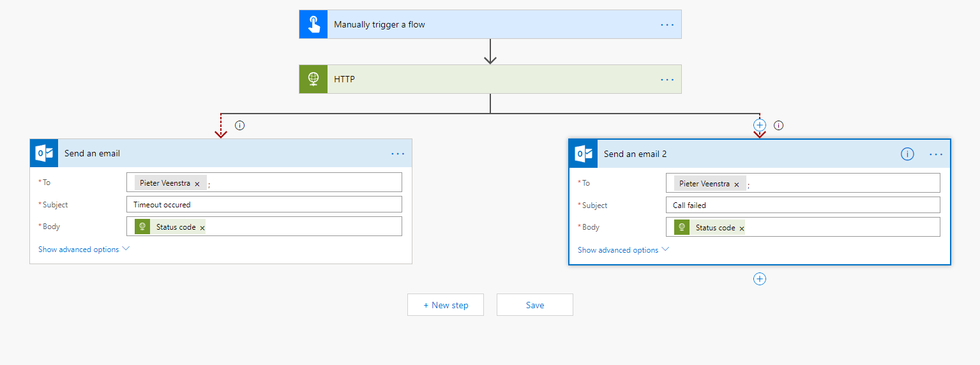Expand Show advanced options in Send an email
Image resolution: width=980 pixels, height=365 pixels.
pyautogui.click(x=84, y=249)
